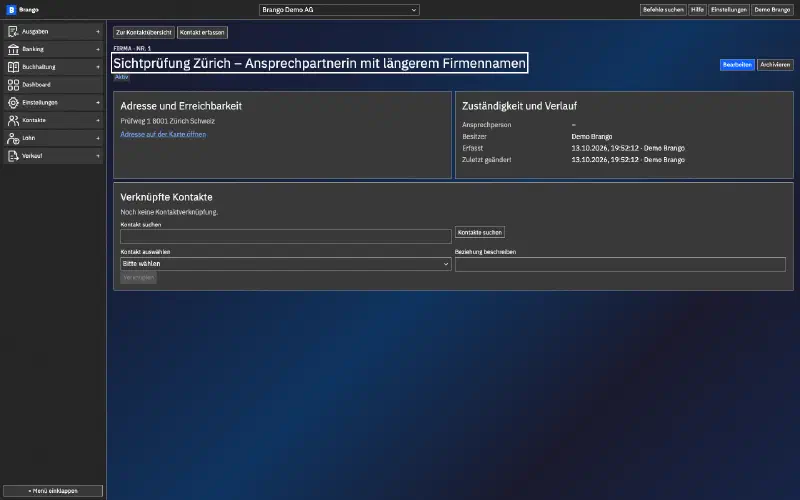The image size is (800, 500).
Task: Go to Dashboard in the sidebar
Action: tap(54, 85)
